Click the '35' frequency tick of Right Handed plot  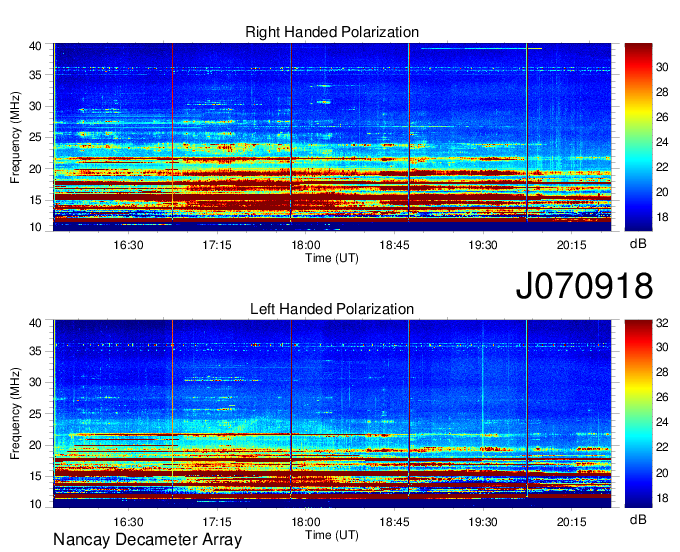click(35, 75)
